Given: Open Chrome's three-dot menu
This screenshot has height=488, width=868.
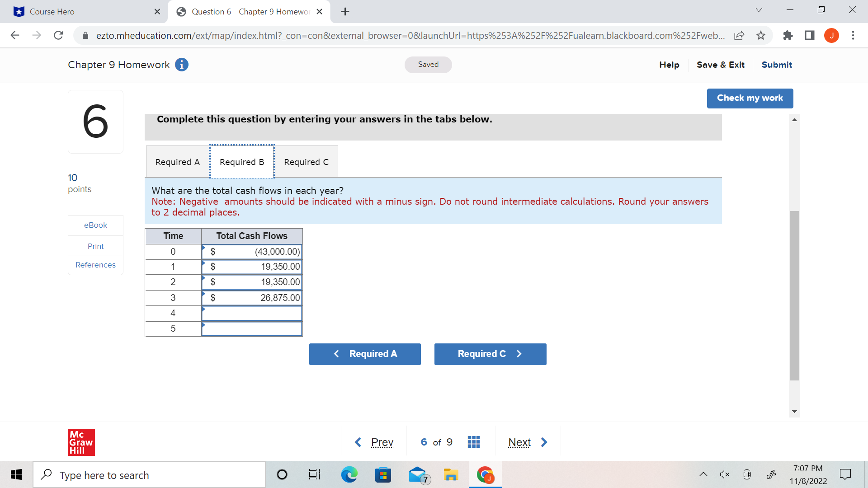Looking at the screenshot, I should coord(854,35).
